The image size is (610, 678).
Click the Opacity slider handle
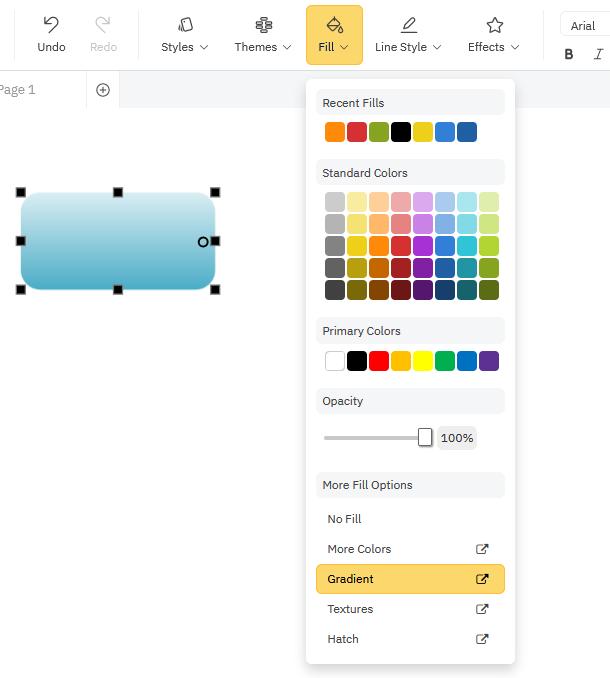tap(425, 437)
